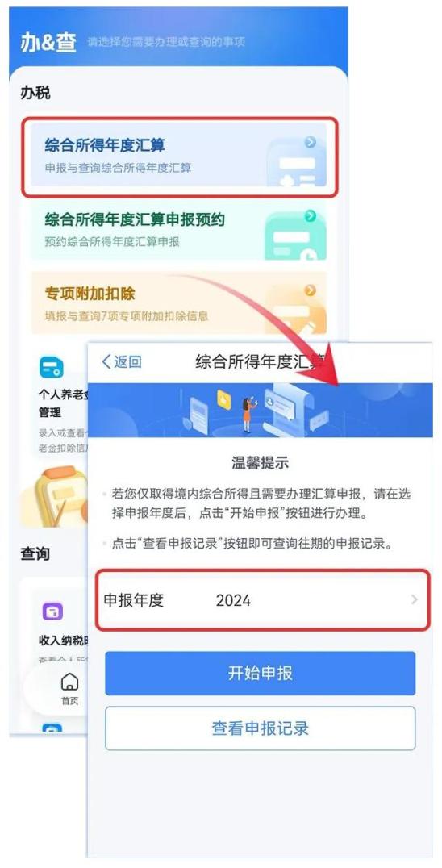Screen dimensions: 442x868
Task: Tap green arrow icon on 申报预约 card
Action: pos(311,216)
